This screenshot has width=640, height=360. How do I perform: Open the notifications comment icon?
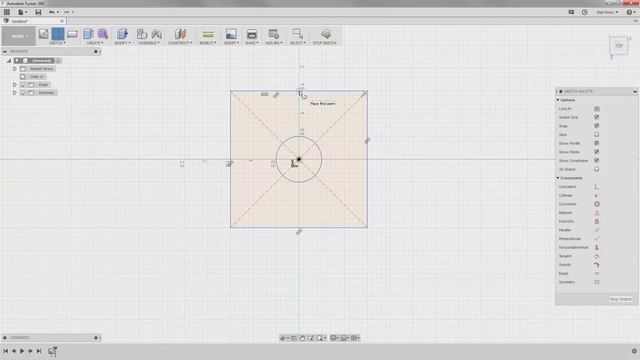[571, 12]
